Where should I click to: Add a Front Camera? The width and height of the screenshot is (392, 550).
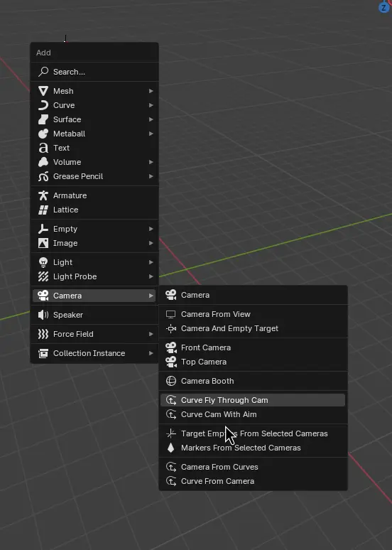(253, 347)
